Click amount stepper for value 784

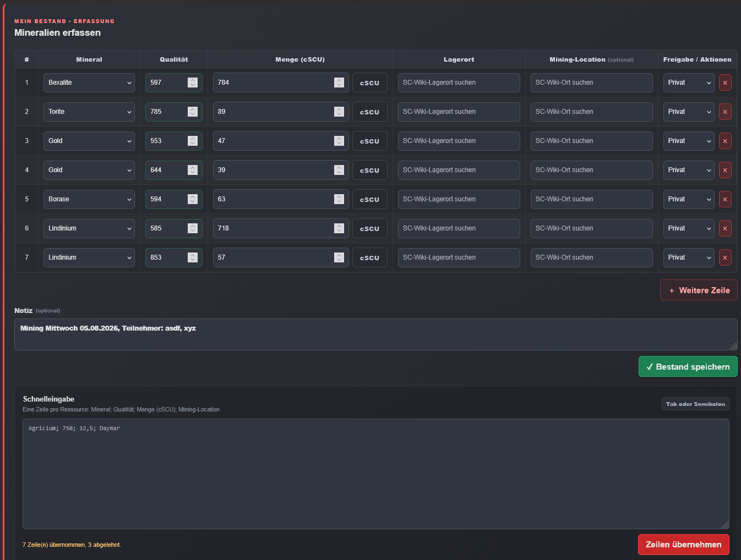click(x=339, y=83)
